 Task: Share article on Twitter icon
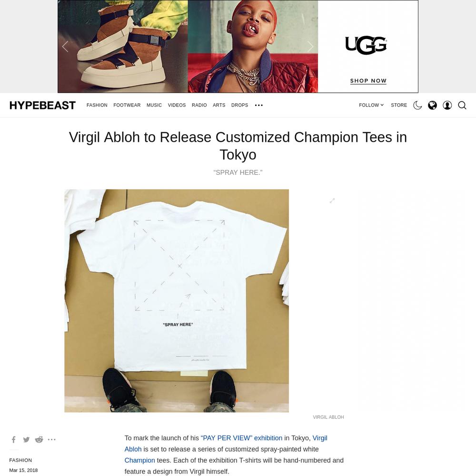click(x=26, y=439)
